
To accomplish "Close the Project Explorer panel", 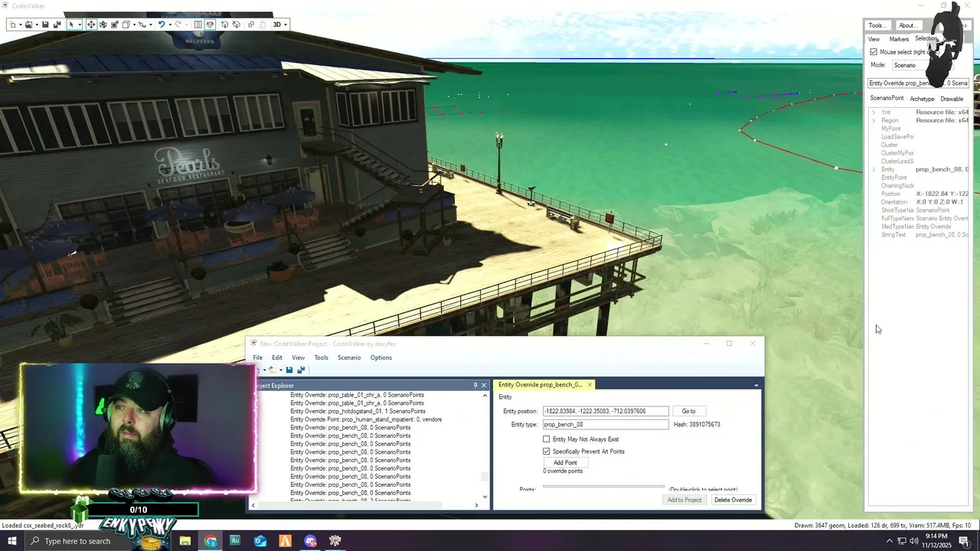I will 484,385.
